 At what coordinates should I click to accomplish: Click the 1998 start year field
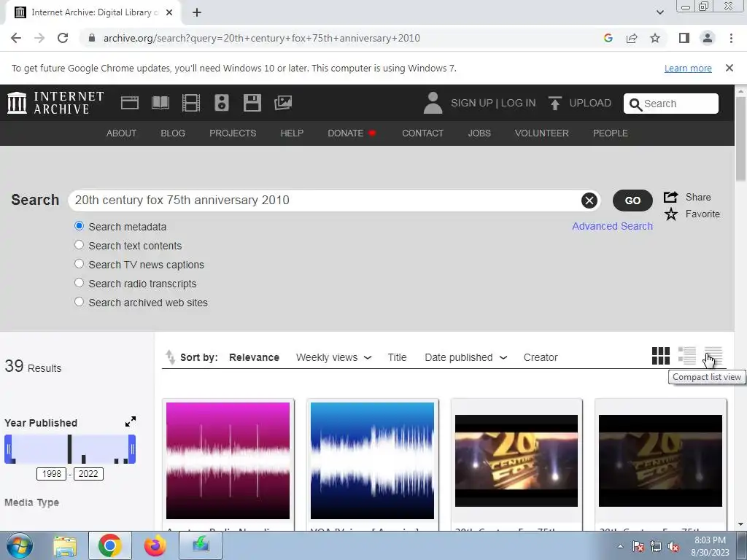(52, 474)
